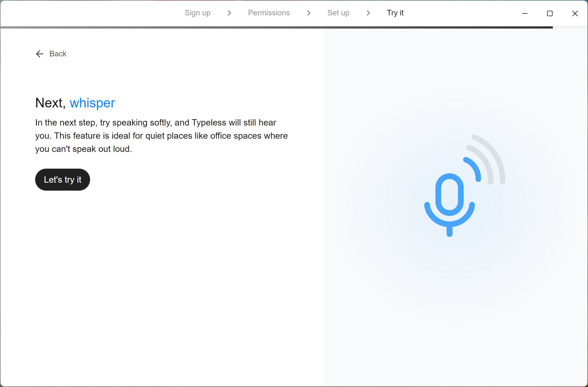Select the Try it step

click(395, 13)
